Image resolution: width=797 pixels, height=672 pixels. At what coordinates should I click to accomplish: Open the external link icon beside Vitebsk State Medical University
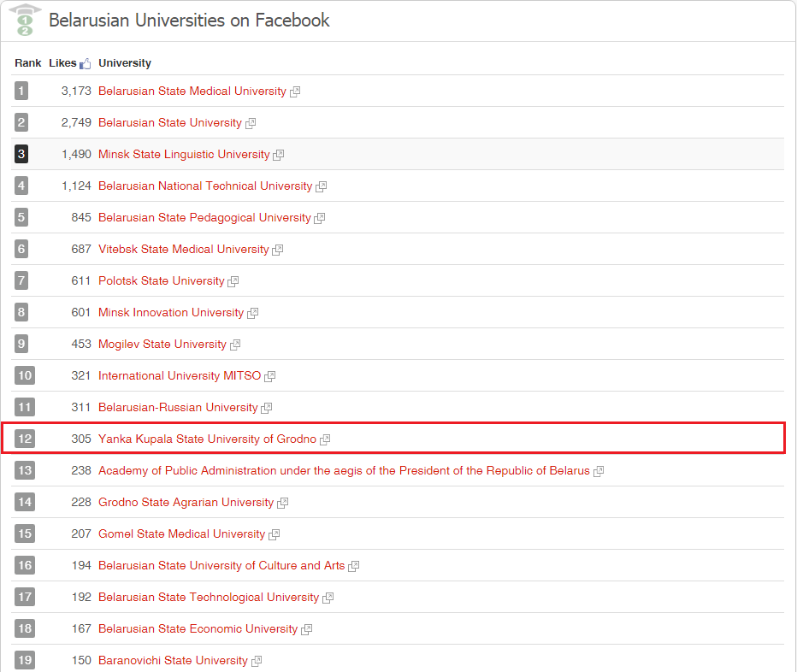pyautogui.click(x=278, y=250)
